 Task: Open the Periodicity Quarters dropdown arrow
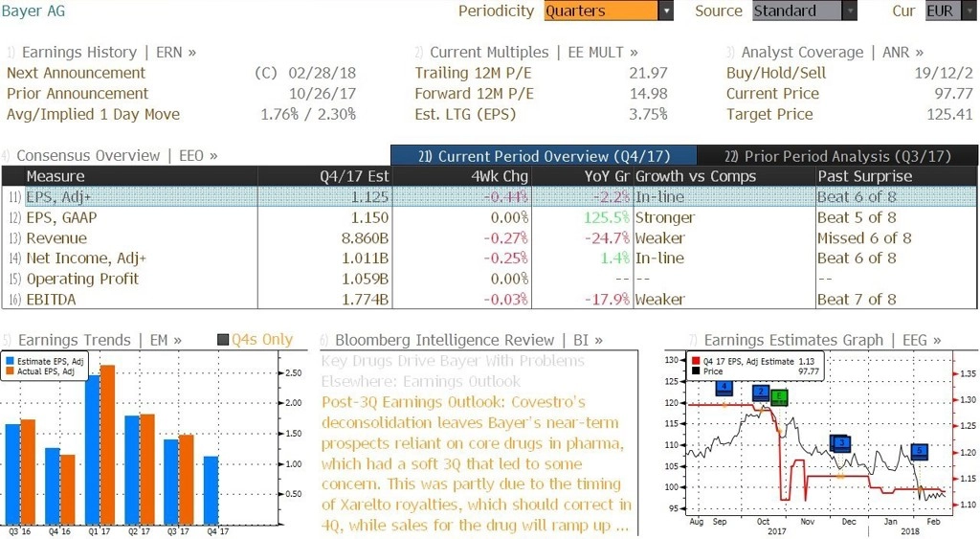pos(666,11)
